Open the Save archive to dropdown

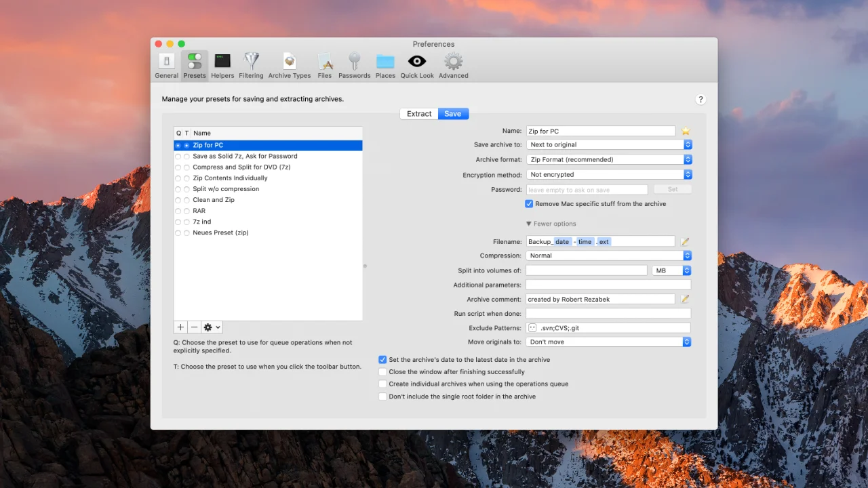click(x=609, y=144)
